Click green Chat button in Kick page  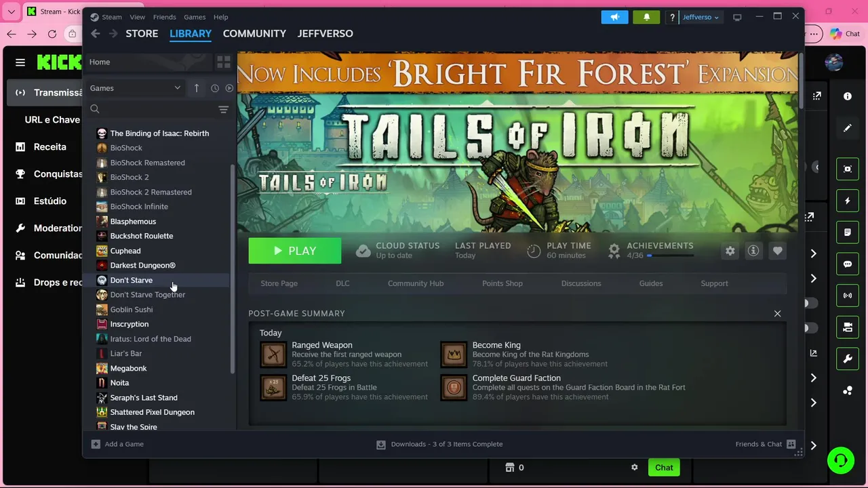pyautogui.click(x=664, y=467)
